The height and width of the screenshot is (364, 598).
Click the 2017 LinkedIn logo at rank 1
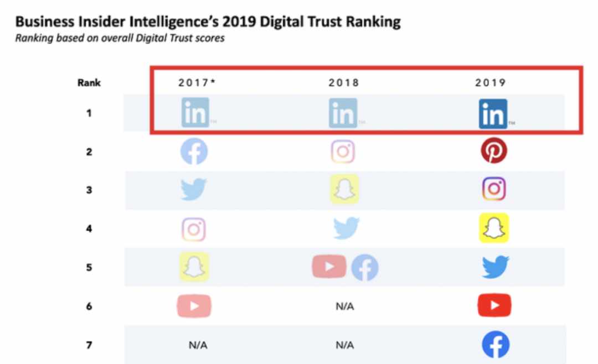click(x=195, y=112)
